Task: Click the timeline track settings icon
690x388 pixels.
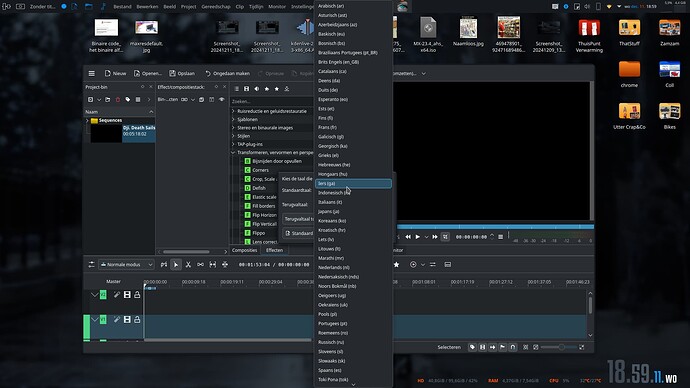Action: [92, 264]
